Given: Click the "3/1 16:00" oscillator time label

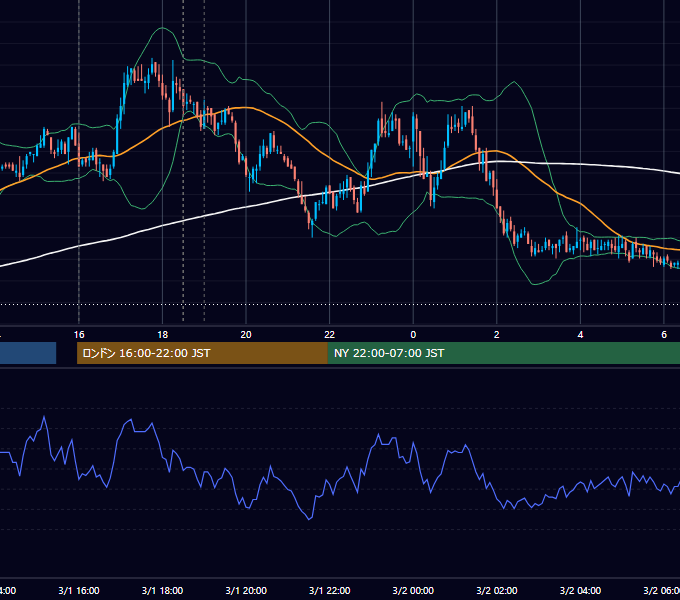Looking at the screenshot, I should click(x=79, y=590).
